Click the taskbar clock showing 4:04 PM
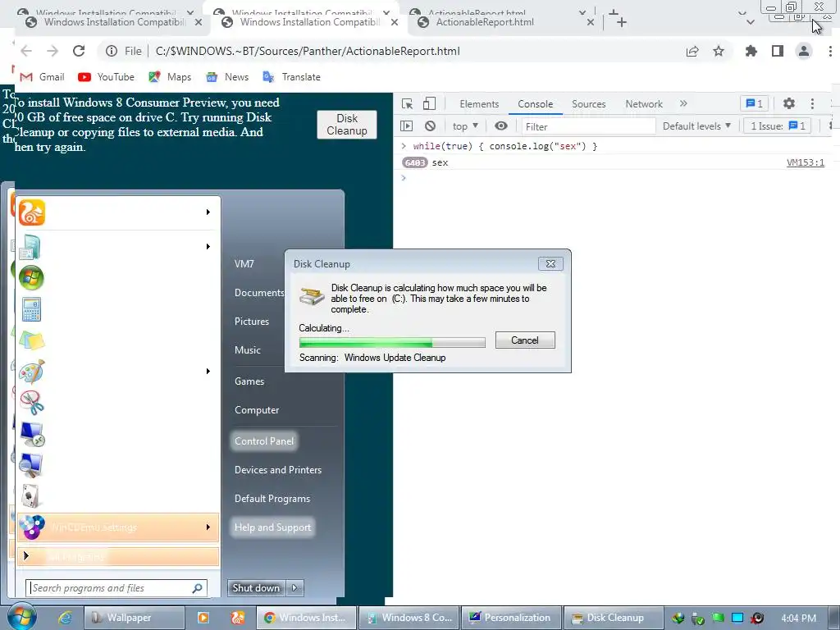 coord(798,619)
